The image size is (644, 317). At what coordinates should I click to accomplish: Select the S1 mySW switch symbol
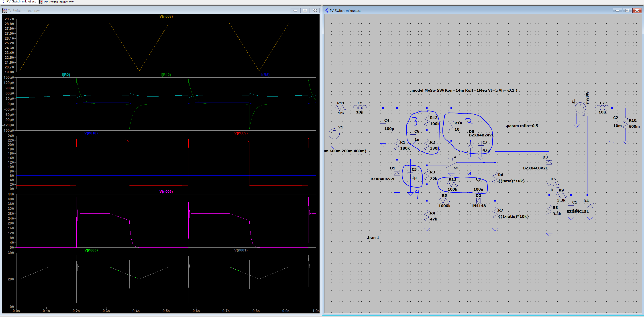[x=580, y=108]
